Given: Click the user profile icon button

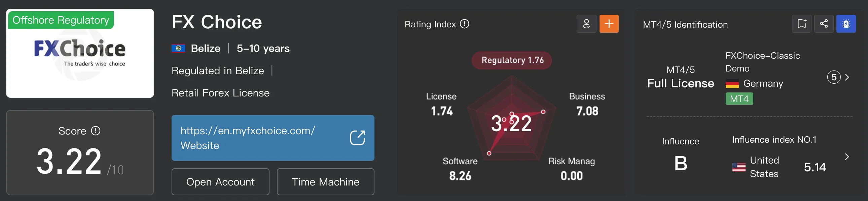Looking at the screenshot, I should (x=586, y=24).
